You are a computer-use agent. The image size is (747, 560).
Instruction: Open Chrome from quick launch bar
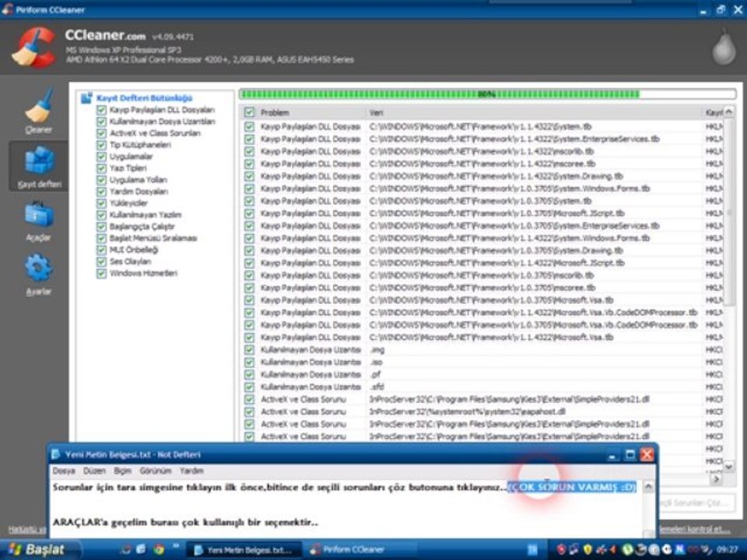click(158, 549)
